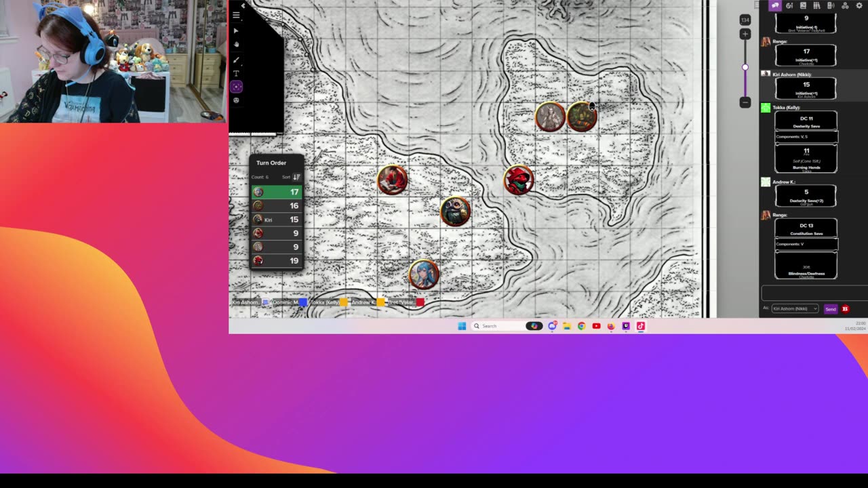This screenshot has width=868, height=488.
Task: Open the Compendium tab
Action: click(816, 5)
